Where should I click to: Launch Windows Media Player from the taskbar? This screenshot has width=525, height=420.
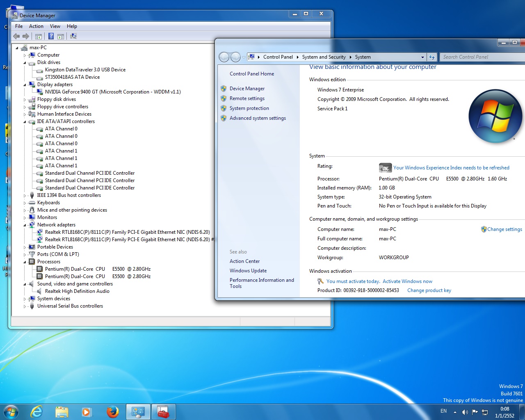click(x=87, y=411)
